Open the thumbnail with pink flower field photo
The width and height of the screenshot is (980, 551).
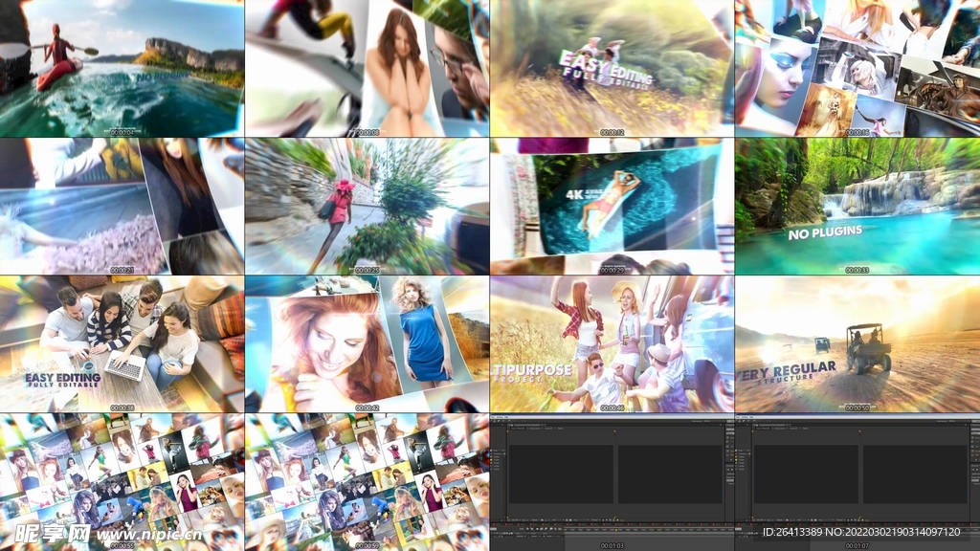point(122,207)
